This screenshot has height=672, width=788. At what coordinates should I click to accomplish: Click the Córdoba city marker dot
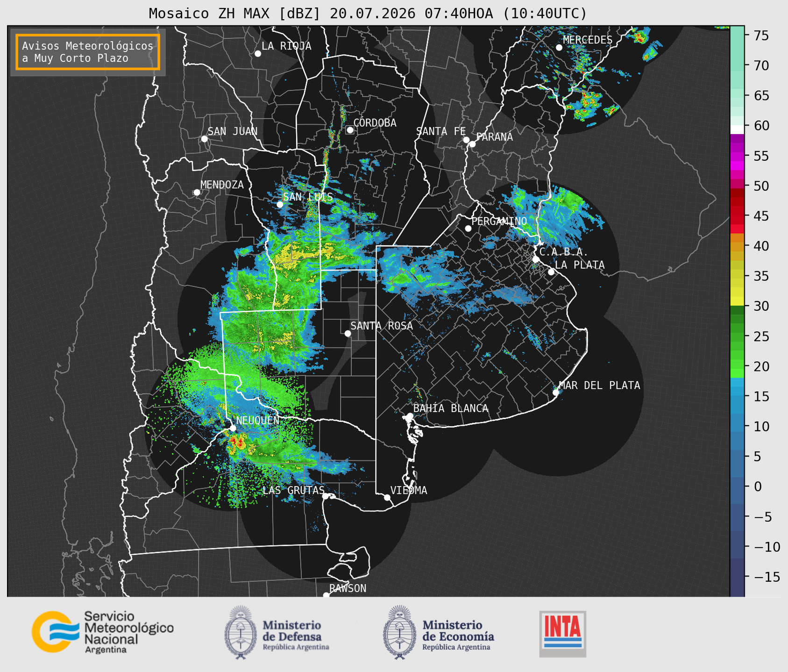click(x=350, y=130)
